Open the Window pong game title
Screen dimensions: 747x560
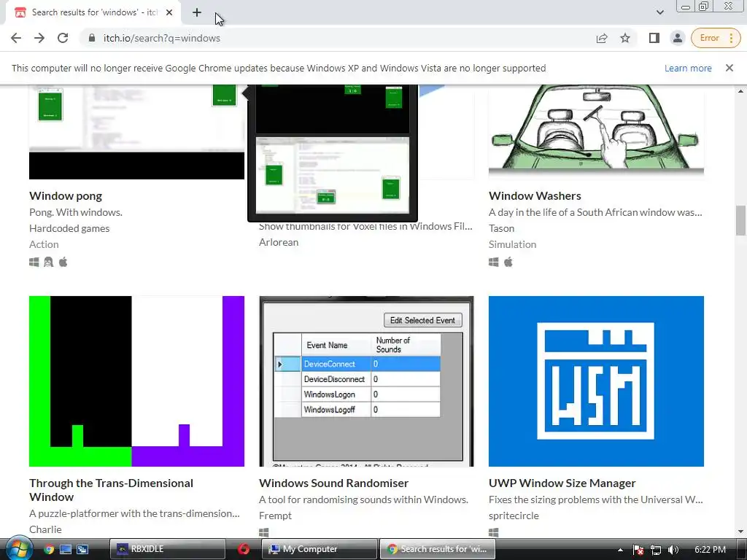coord(66,195)
